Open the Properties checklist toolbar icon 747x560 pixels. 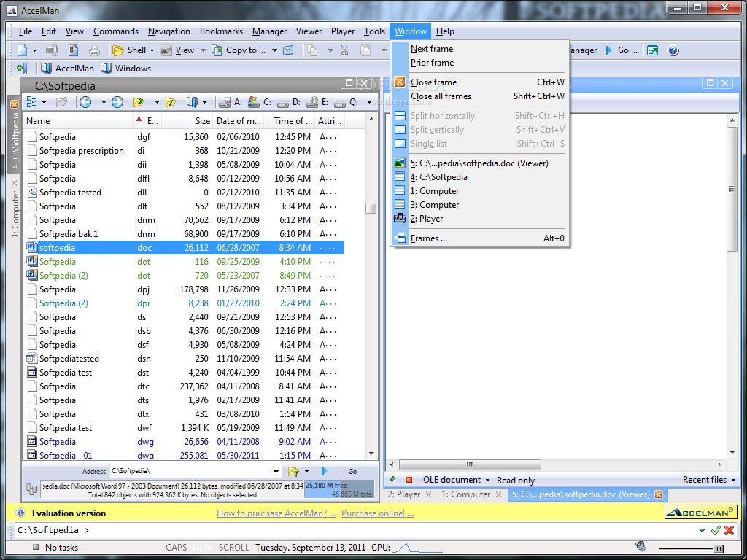[x=73, y=50]
